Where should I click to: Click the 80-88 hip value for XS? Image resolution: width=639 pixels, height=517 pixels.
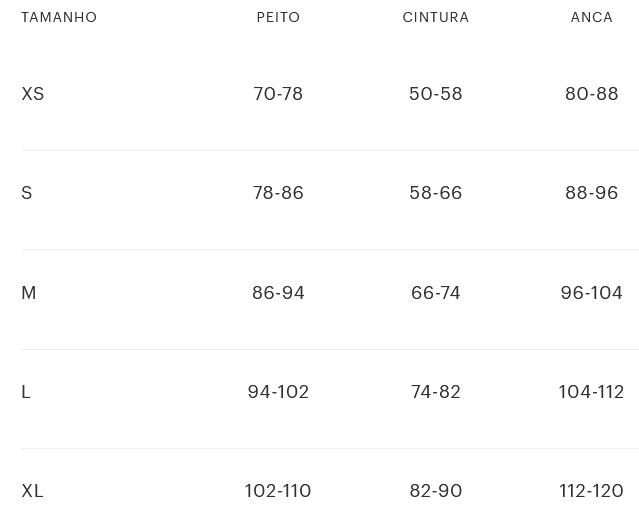pos(591,93)
